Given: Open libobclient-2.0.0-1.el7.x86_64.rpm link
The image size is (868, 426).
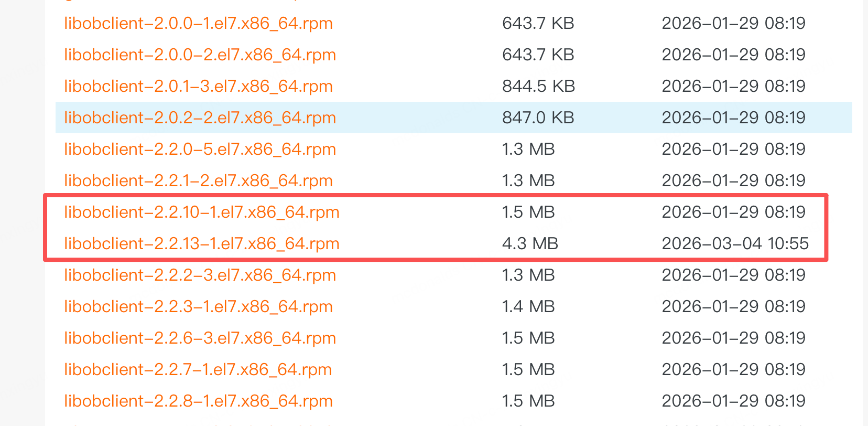Looking at the screenshot, I should tap(198, 23).
